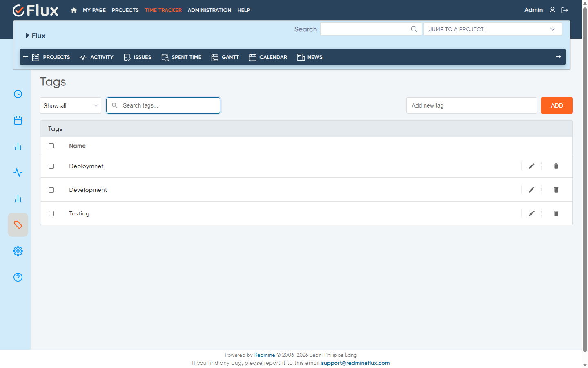Delete the Development tag with trash icon
Viewport: 588px width, 368px height.
pos(556,190)
